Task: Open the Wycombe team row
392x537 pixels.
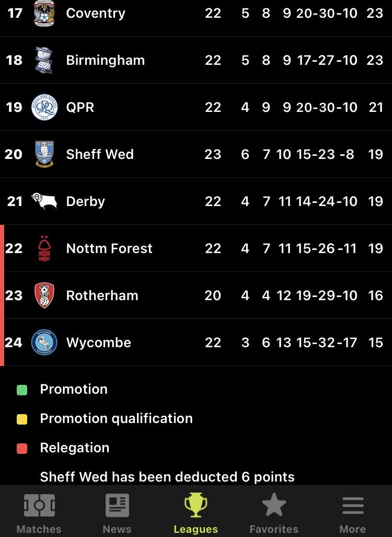Action: (196, 342)
